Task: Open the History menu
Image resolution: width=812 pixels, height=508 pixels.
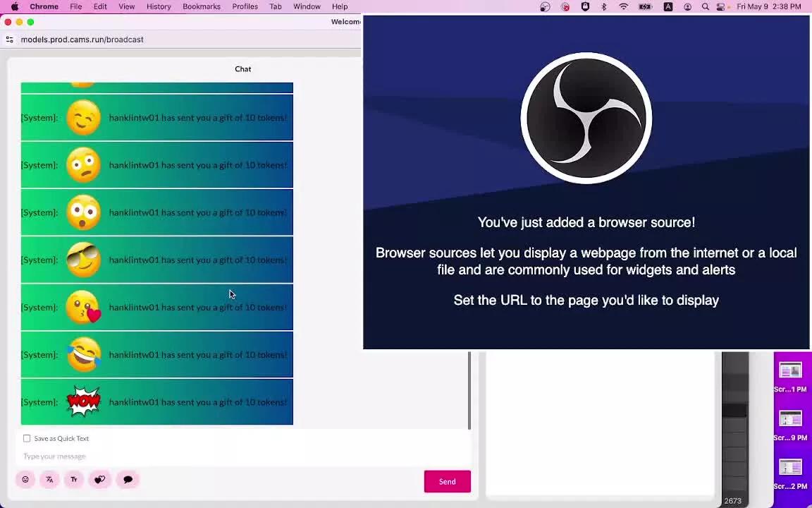Action: [x=159, y=7]
